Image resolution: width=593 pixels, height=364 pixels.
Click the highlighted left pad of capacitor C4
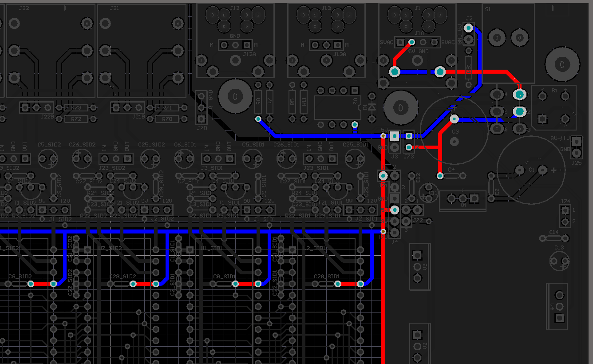pyautogui.click(x=440, y=176)
